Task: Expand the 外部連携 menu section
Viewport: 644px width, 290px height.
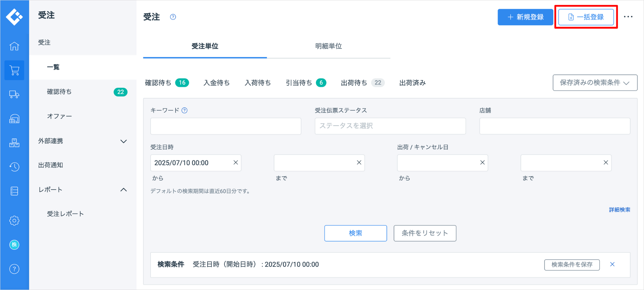Action: tap(124, 141)
